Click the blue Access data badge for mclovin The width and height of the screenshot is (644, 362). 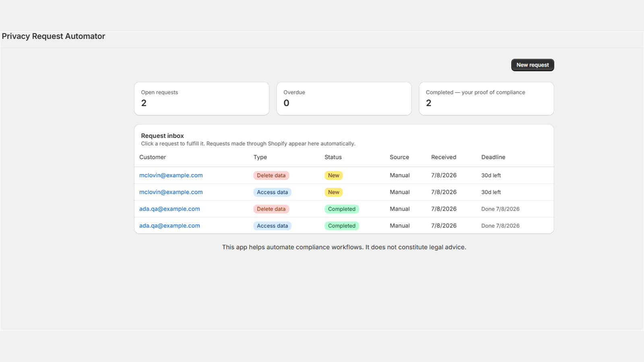[272, 192]
